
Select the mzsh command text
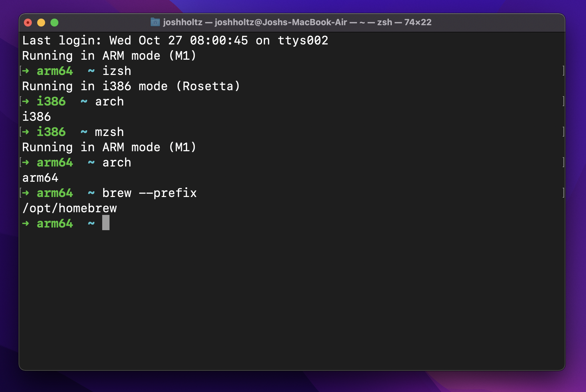110,132
